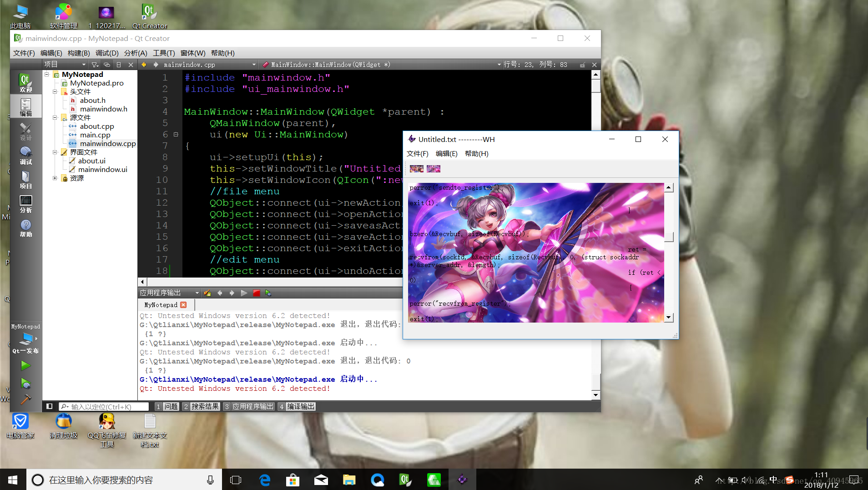Switch to the Edit (编辑) mode
The height and width of the screenshot is (490, 868).
pyautogui.click(x=26, y=107)
